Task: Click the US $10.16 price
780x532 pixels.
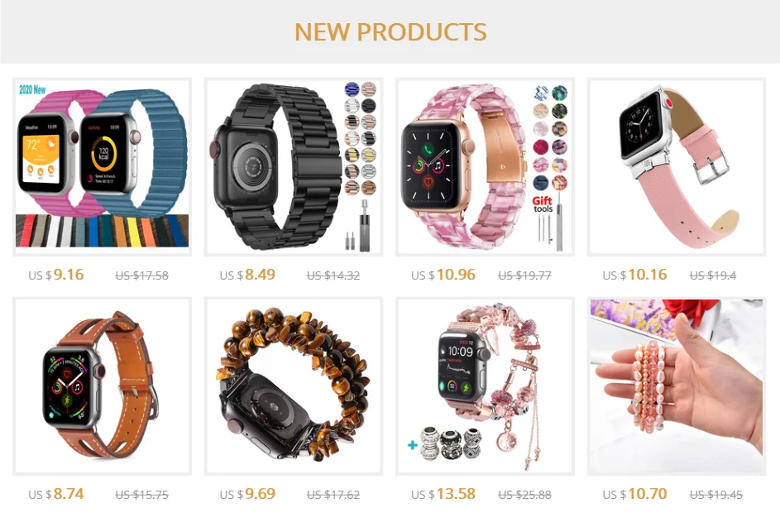Action: [x=634, y=275]
